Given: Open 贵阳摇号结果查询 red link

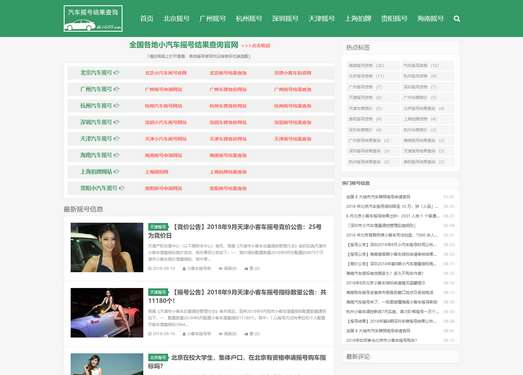Looking at the screenshot, I should 228,188.
